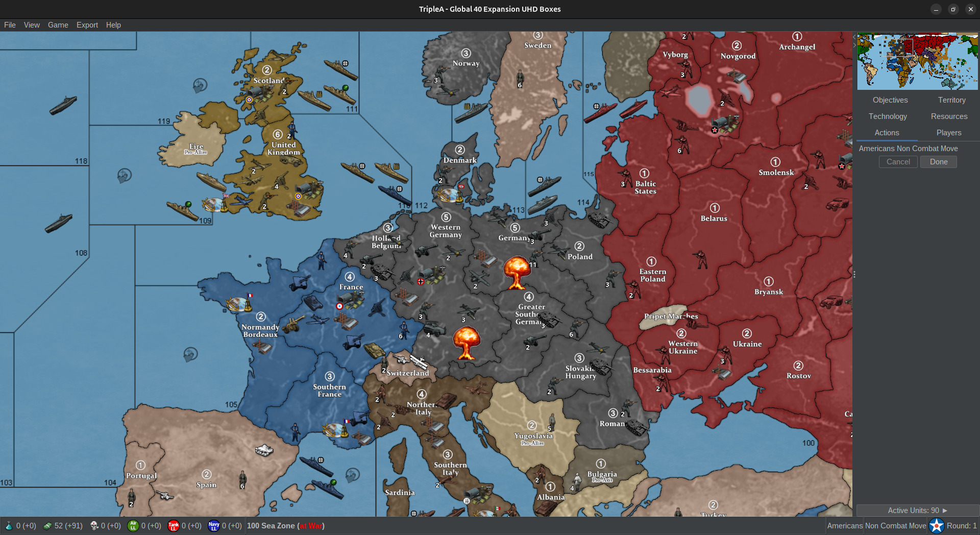Click the world minimap thumbnail
The image size is (980, 535).
(918, 61)
